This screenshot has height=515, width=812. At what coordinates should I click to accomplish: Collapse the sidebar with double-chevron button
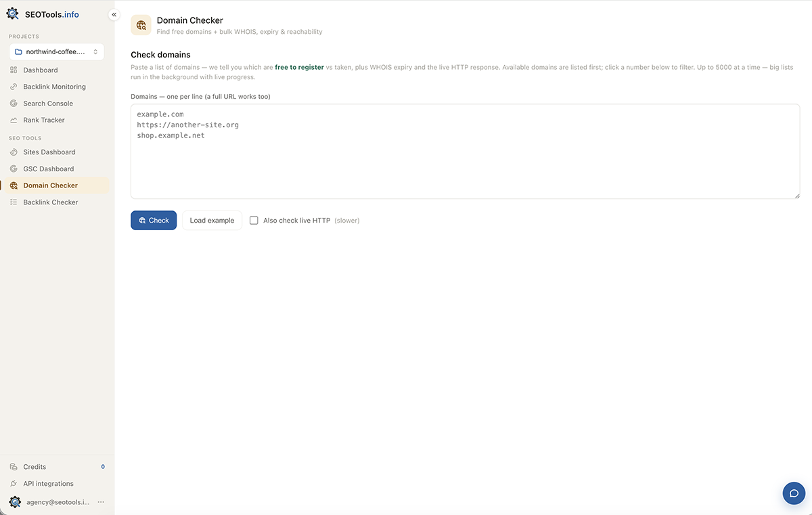[114, 14]
